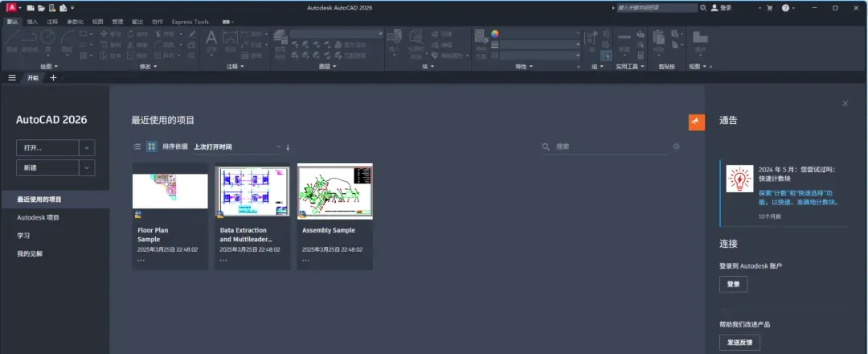Switch to the 参数化 ribbon tab
Image resolution: width=868 pixels, height=354 pixels.
(x=76, y=23)
